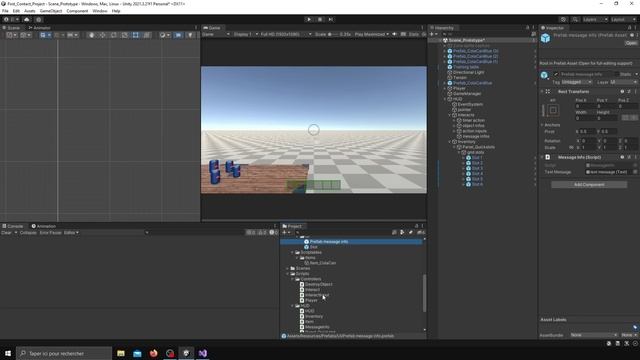640x360 pixels.
Task: Select the Scale tool in Scene toolbar
Action: (124, 36)
